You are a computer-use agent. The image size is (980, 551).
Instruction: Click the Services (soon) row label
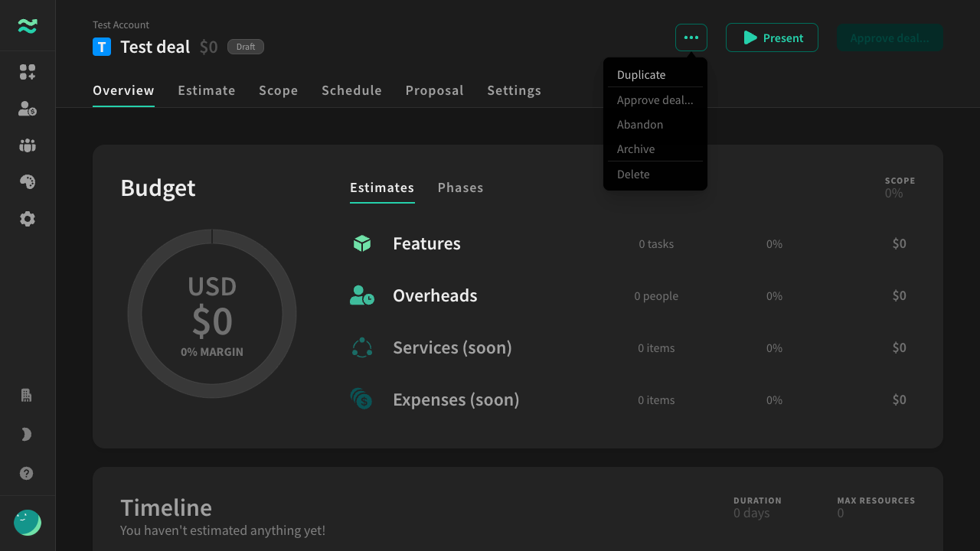pyautogui.click(x=452, y=347)
